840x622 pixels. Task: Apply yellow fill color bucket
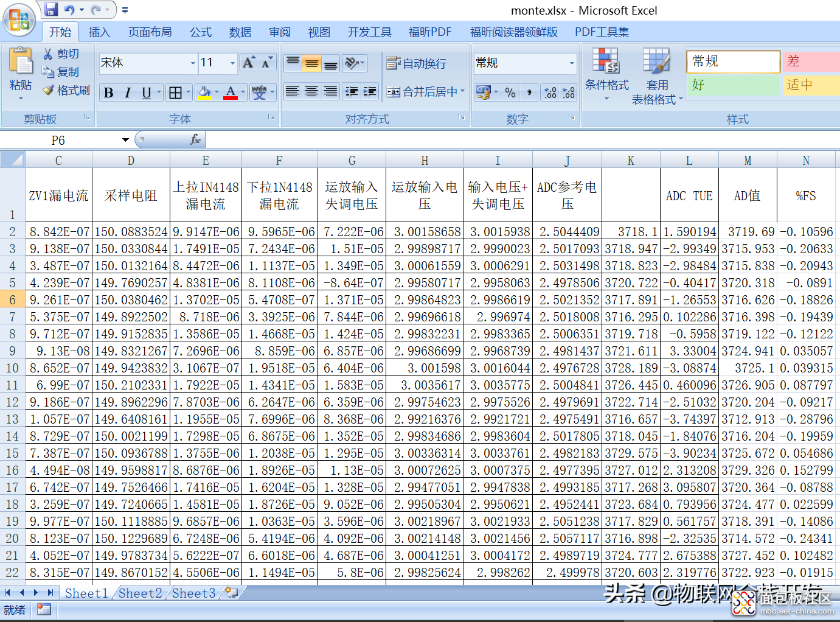[x=204, y=93]
